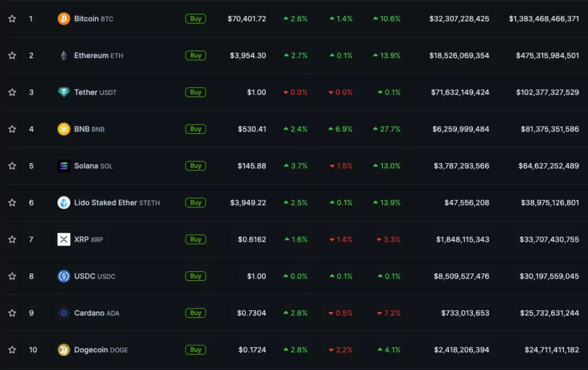588x370 pixels.
Task: Click the orange Bitcoin coin logo
Action: pos(64,19)
